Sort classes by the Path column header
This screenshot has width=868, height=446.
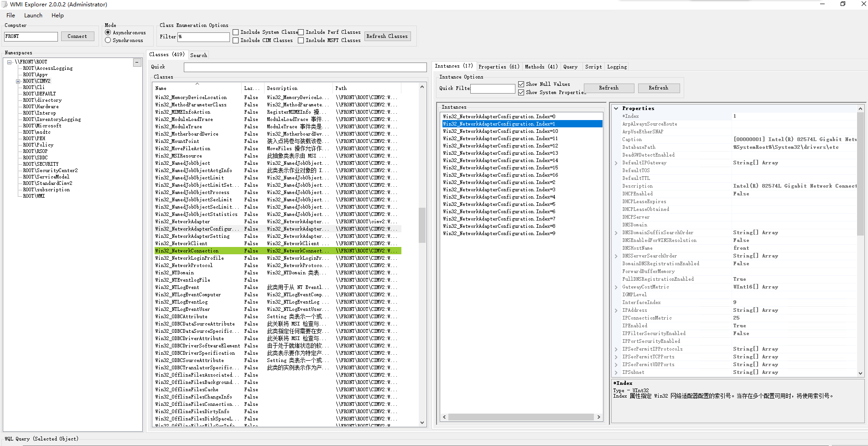click(367, 88)
